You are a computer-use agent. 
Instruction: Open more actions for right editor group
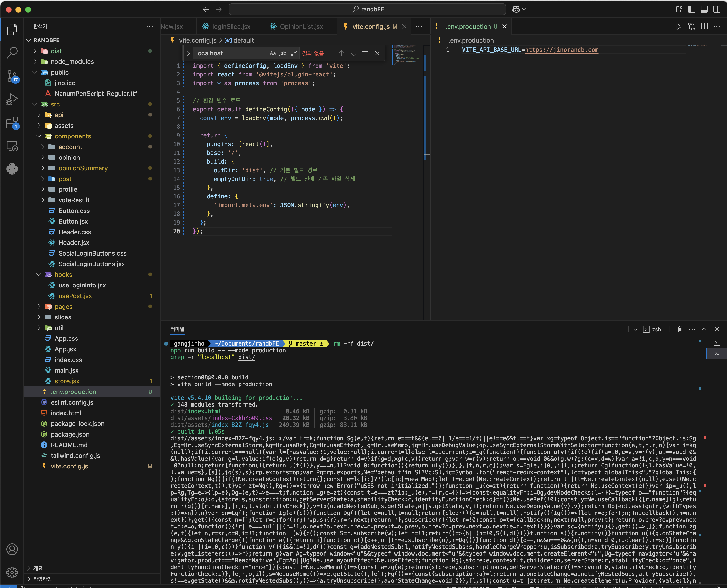pos(717,26)
